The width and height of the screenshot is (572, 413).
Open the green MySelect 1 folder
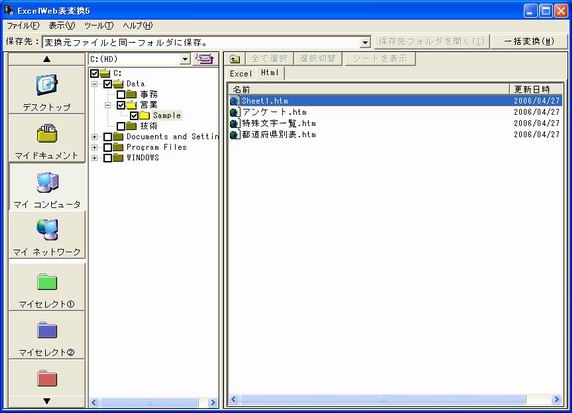click(47, 282)
